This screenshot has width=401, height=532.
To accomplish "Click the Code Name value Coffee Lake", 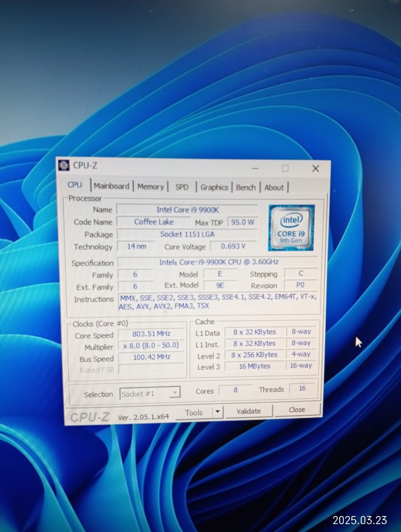I will tap(154, 222).
